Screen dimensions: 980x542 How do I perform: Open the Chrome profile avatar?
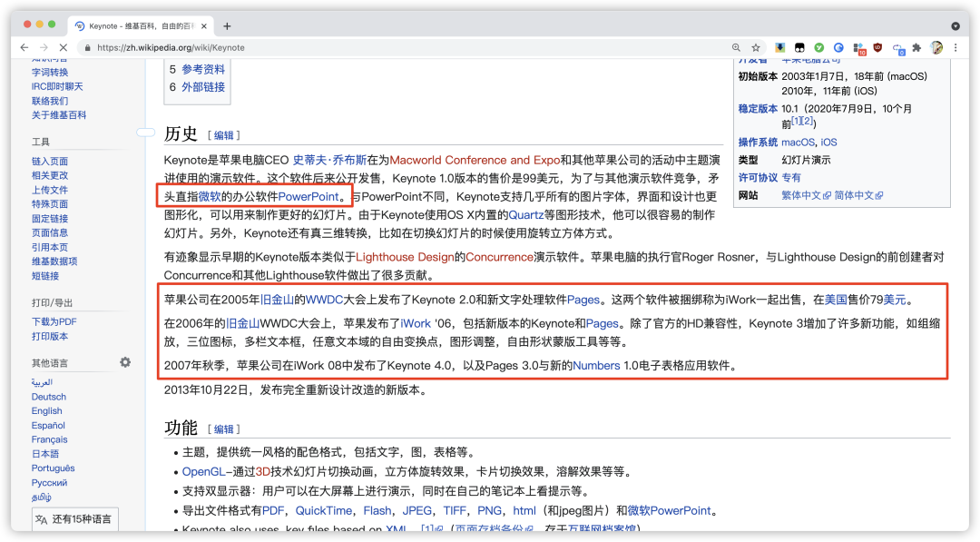point(936,47)
